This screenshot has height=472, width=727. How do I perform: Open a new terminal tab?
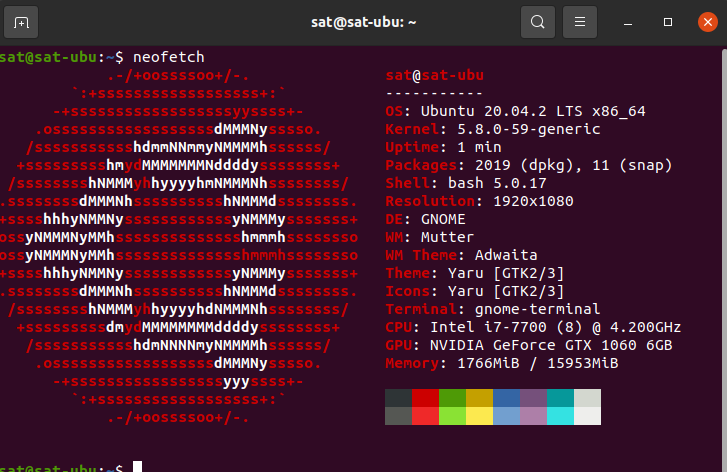tap(21, 22)
